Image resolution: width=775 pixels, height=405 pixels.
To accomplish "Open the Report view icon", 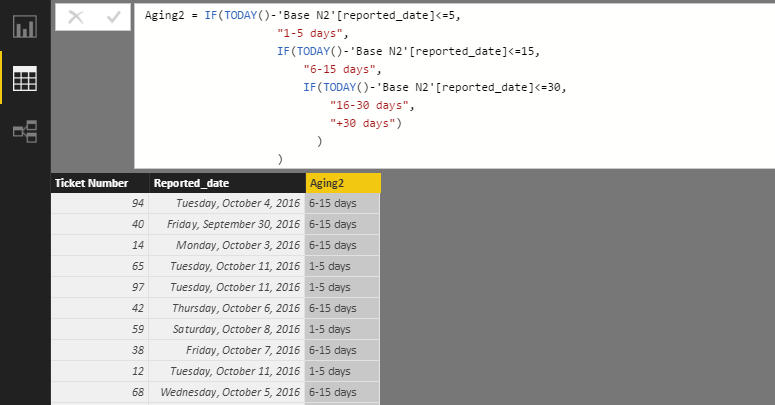I will point(25,26).
